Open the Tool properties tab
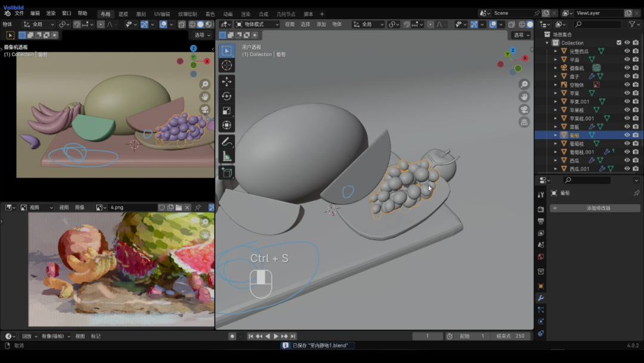644x363 pixels. tap(541, 195)
